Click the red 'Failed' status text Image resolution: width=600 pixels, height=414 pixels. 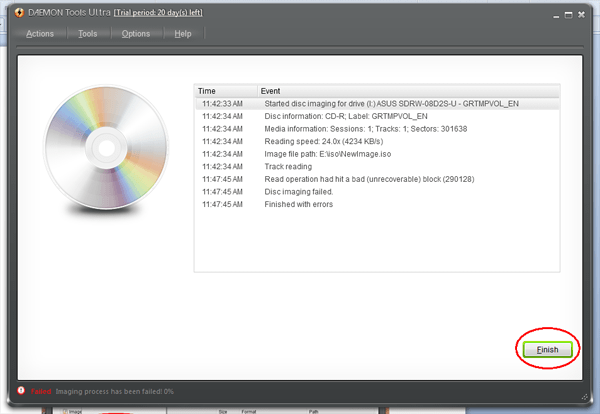tap(41, 391)
